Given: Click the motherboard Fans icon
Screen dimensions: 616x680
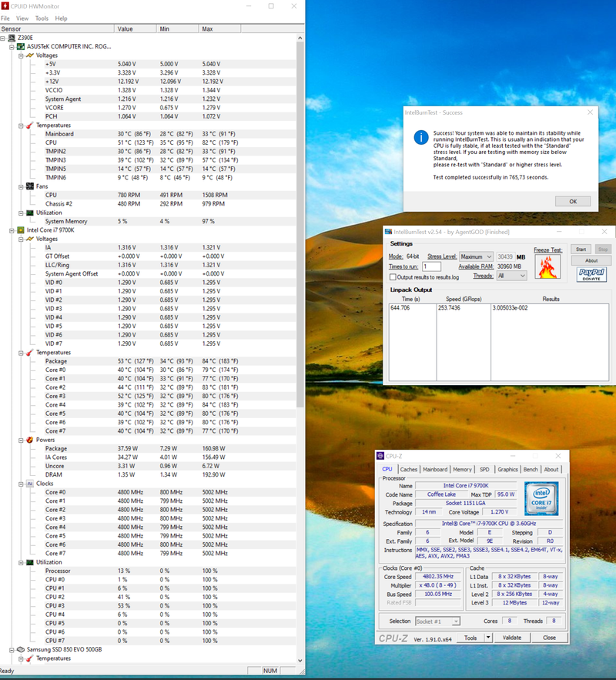Looking at the screenshot, I should [29, 186].
